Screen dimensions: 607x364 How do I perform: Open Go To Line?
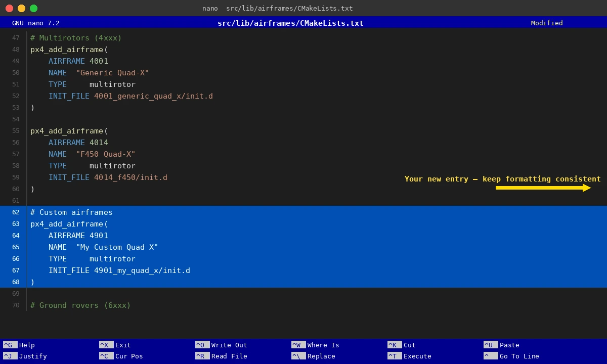[511, 356]
